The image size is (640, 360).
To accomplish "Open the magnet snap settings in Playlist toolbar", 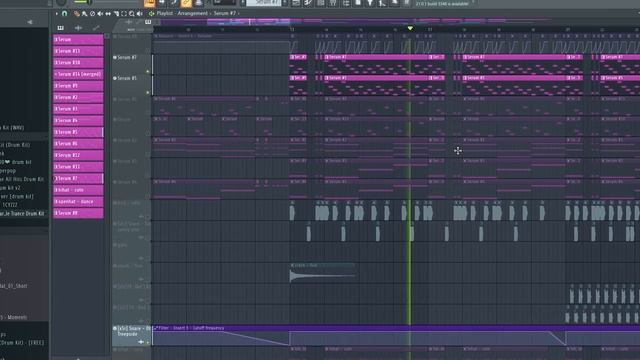I will [64, 13].
